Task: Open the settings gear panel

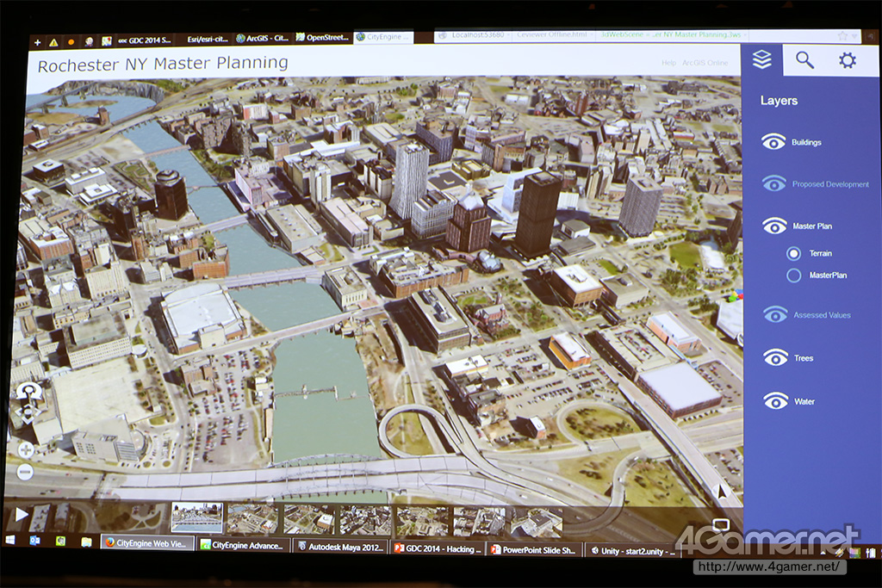Action: 848,60
